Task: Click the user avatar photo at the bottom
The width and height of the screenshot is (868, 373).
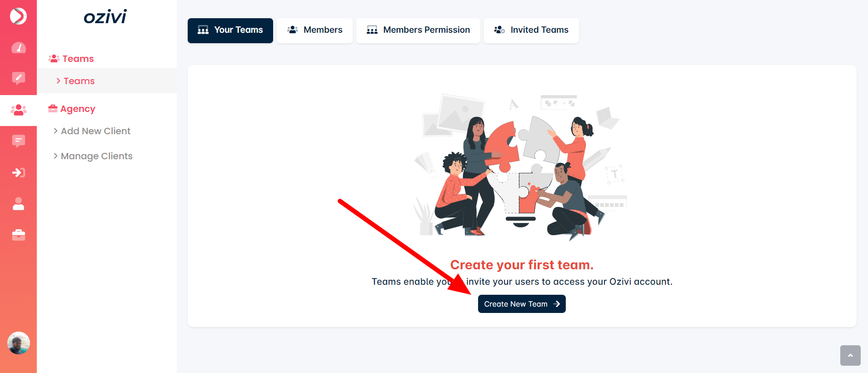Action: coord(18,343)
